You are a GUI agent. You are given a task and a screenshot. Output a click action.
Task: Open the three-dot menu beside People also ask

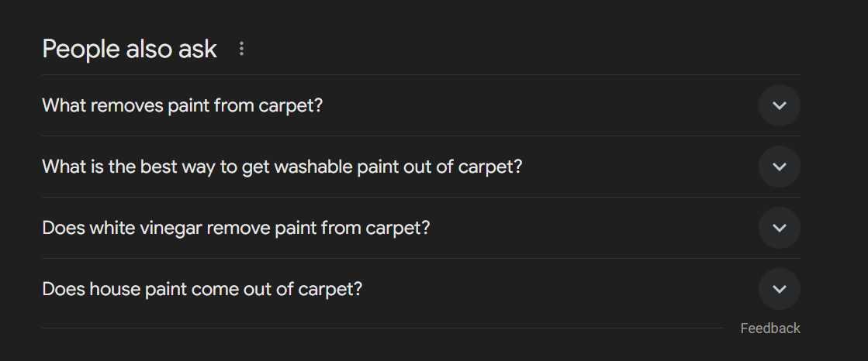tap(241, 49)
